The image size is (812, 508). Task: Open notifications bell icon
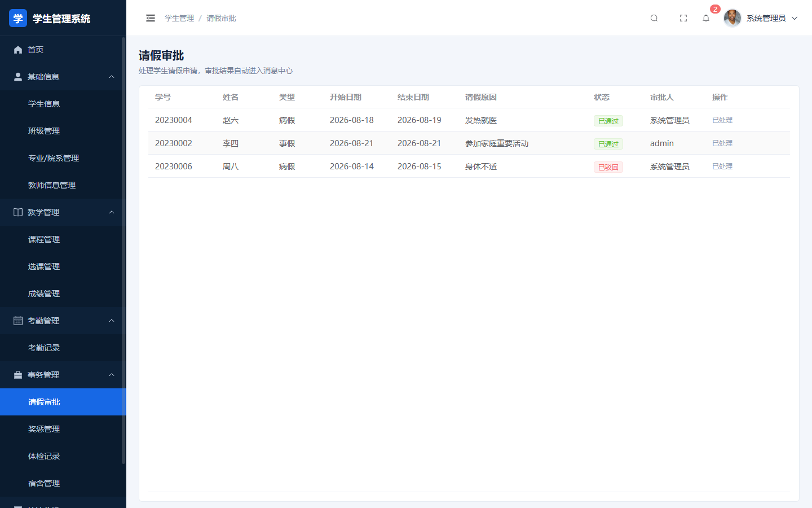(x=706, y=18)
